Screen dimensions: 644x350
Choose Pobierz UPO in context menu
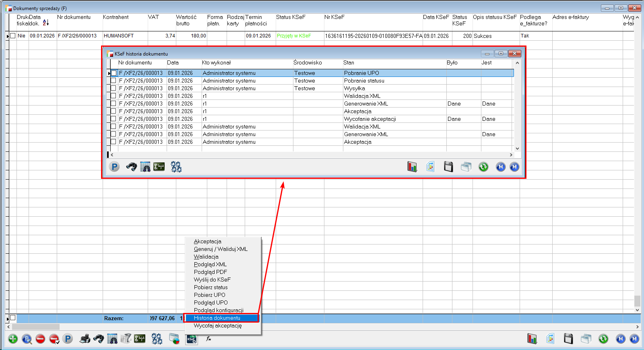coord(210,295)
